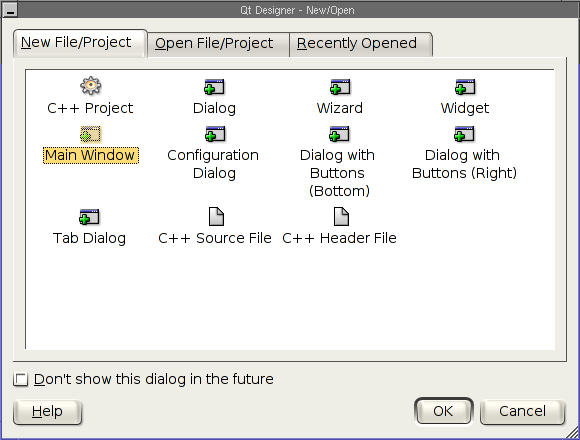Image resolution: width=580 pixels, height=440 pixels.
Task: Click the resize grip at window corner
Action: point(571,432)
